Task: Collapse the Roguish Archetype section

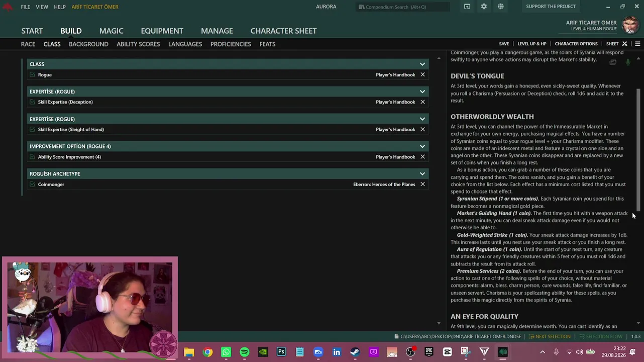Action: [x=422, y=173]
